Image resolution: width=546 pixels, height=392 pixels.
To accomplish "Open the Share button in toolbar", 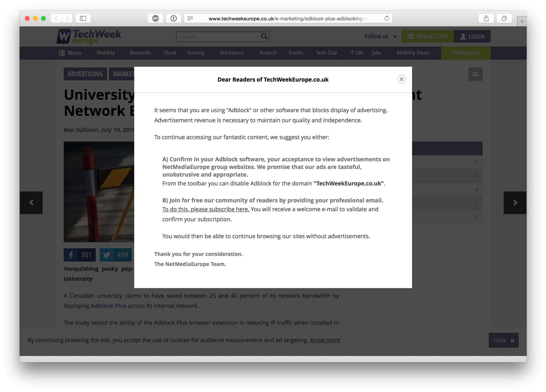I will point(486,18).
